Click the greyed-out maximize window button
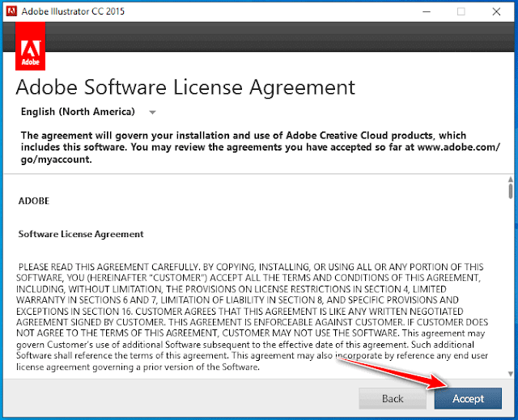Screen dimensions: 518x420 (x=461, y=11)
